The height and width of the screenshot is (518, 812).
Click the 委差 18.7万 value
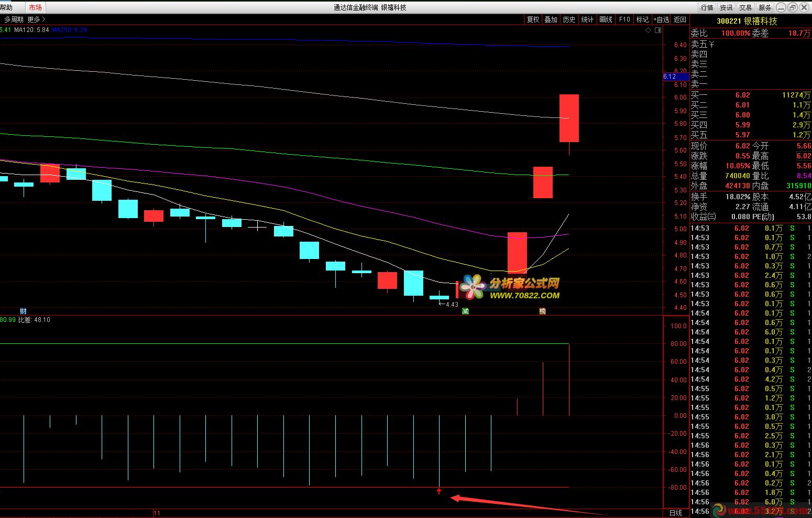click(799, 33)
